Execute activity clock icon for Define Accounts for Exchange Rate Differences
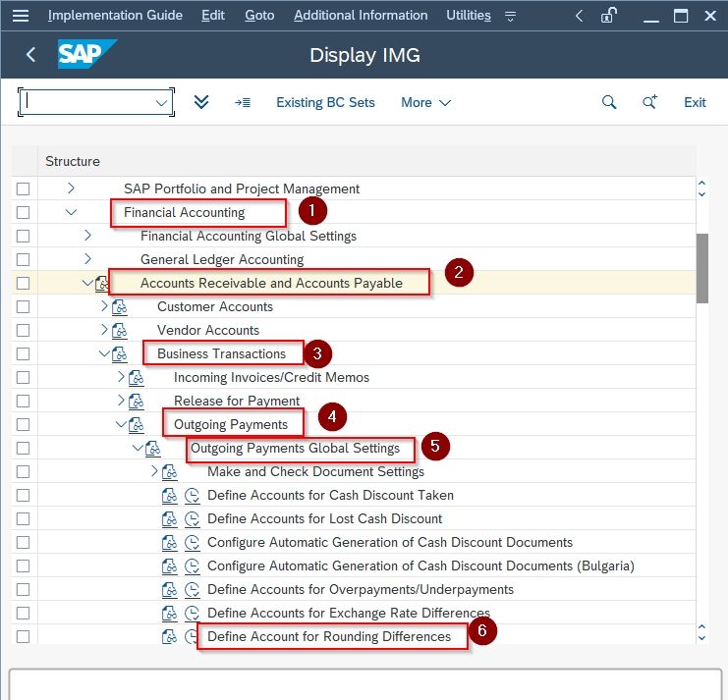The image size is (728, 700). pos(192,614)
